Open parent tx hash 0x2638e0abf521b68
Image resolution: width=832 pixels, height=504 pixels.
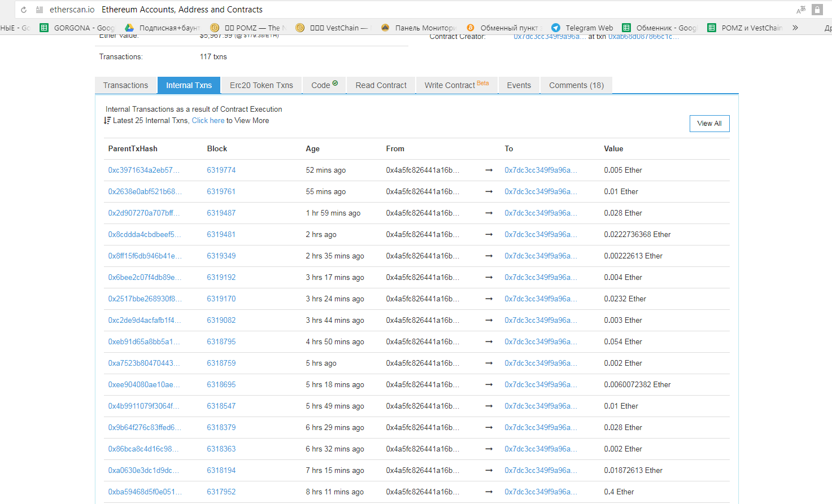point(145,191)
